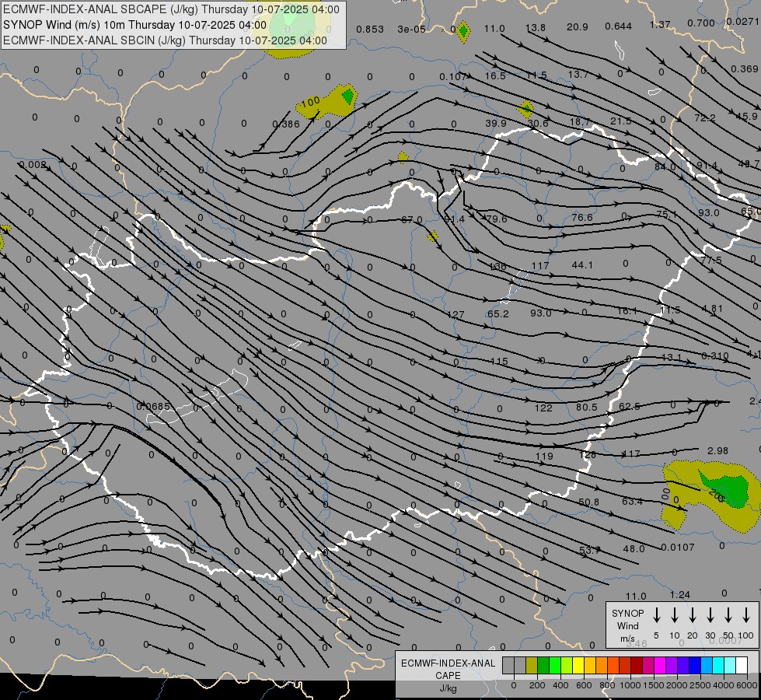
Task: Click the map value 63.4
Action: [x=633, y=502]
